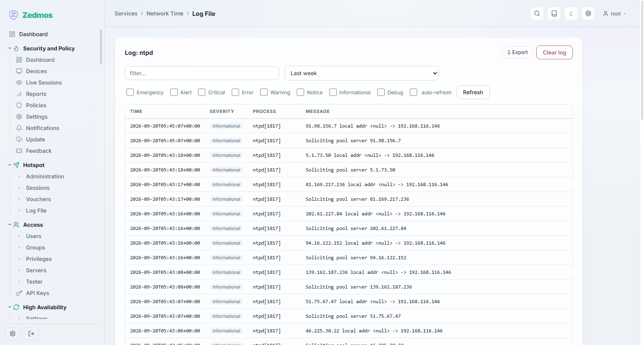Image resolution: width=644 pixels, height=345 pixels.
Task: Click the Feedback ticket icon
Action: point(19,151)
